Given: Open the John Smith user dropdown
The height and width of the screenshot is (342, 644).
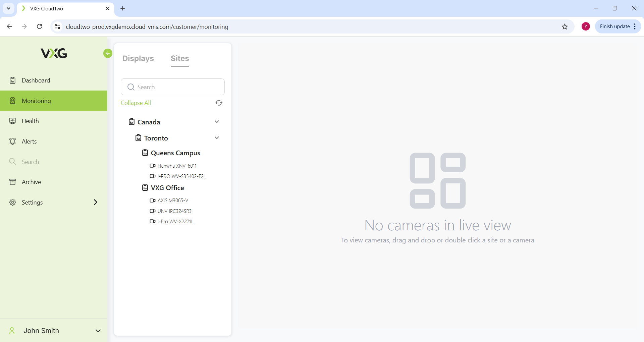Looking at the screenshot, I should click(x=98, y=331).
